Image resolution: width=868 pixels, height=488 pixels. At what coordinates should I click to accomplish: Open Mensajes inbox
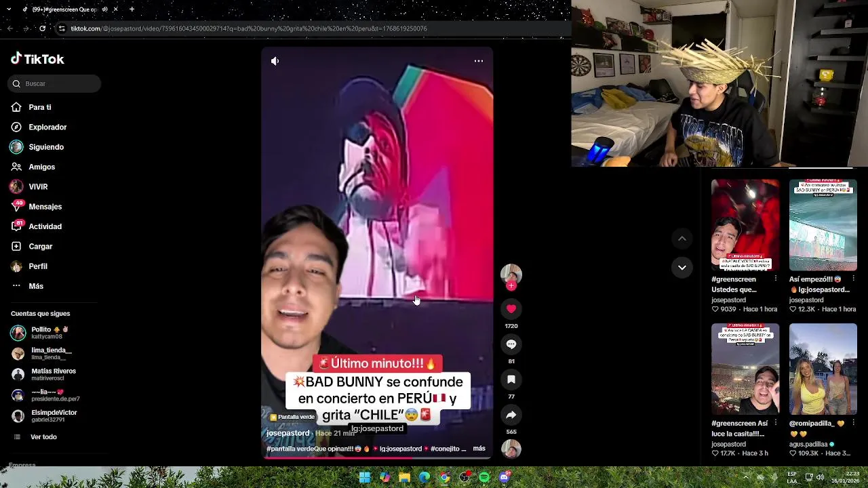click(x=37, y=207)
